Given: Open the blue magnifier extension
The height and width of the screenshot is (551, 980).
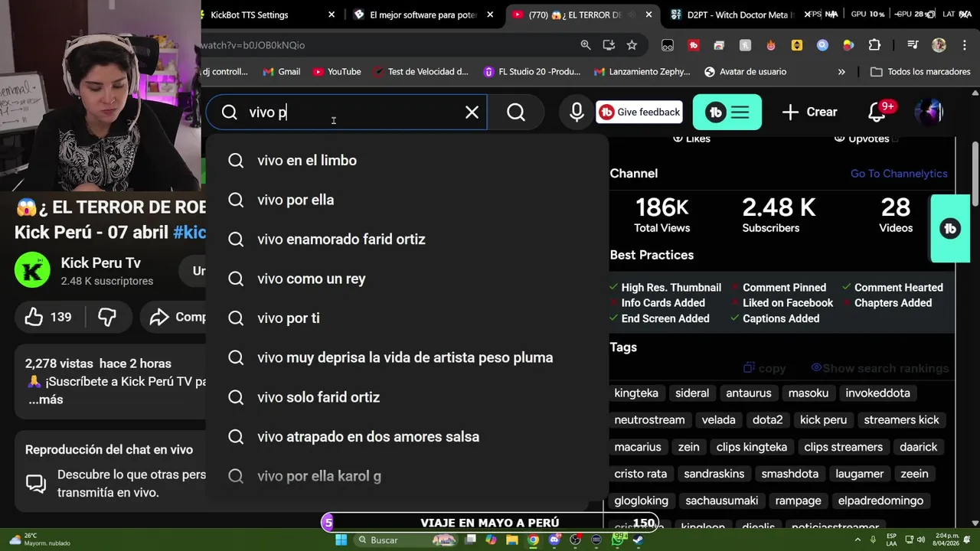Looking at the screenshot, I should coord(822,45).
